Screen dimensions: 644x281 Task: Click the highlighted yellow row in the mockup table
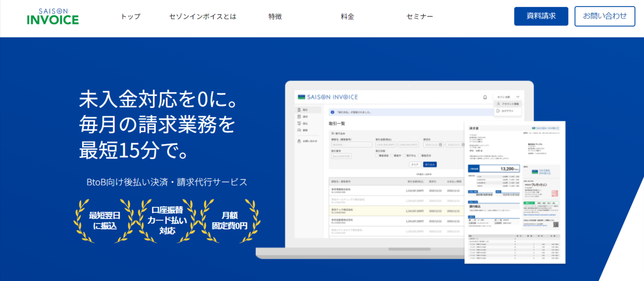396,211
